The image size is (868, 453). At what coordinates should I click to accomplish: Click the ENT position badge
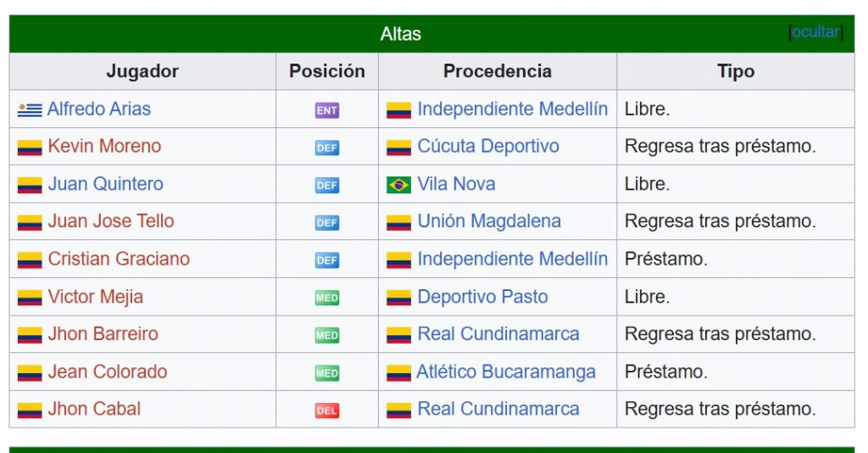tap(326, 110)
